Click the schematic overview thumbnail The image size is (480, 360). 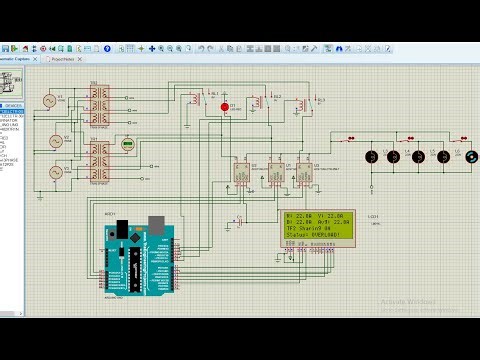(11, 83)
